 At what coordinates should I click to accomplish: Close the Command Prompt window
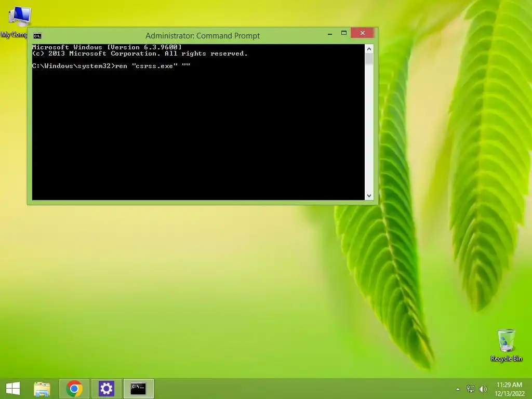click(362, 33)
